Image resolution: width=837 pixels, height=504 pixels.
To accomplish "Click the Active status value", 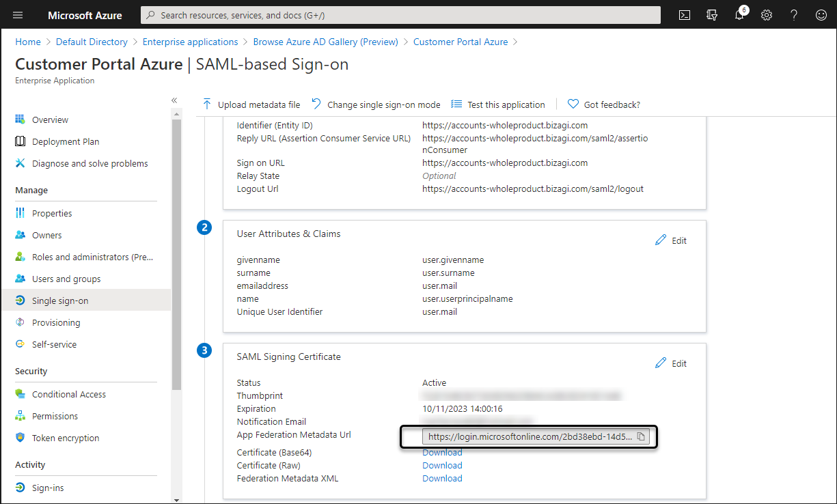I will tap(435, 382).
